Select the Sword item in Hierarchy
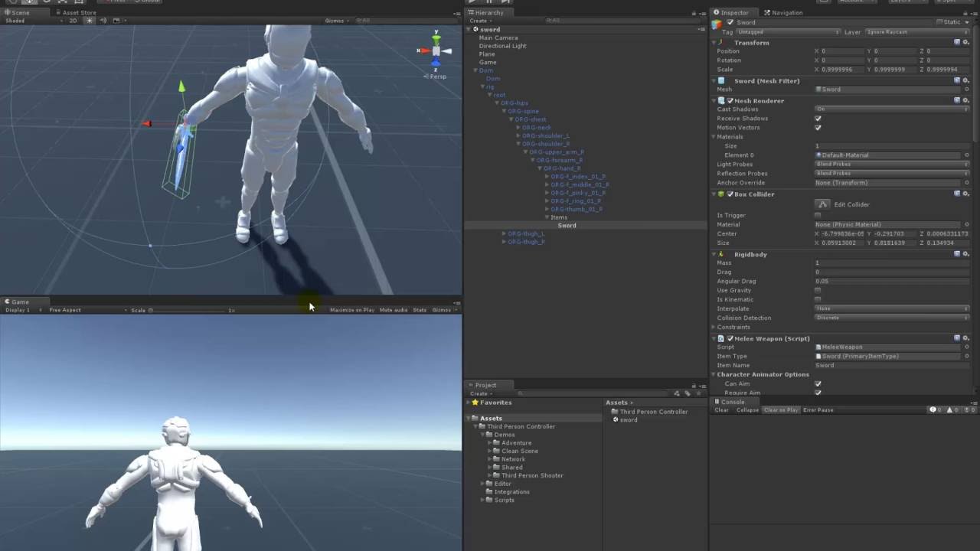The image size is (980, 551). tap(567, 226)
